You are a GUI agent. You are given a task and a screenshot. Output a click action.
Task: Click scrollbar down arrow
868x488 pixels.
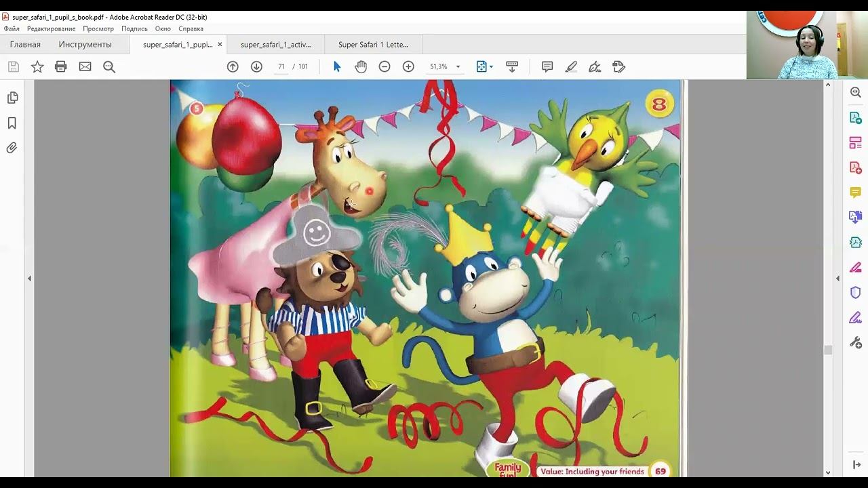tap(828, 472)
